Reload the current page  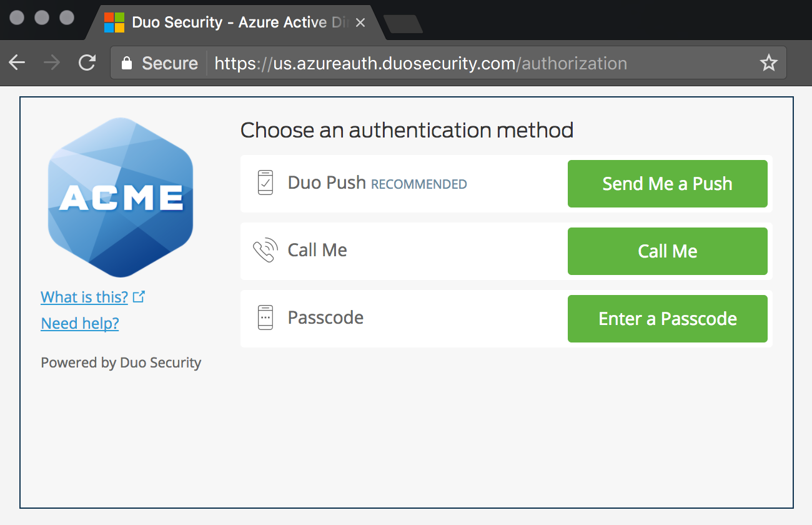pos(87,62)
